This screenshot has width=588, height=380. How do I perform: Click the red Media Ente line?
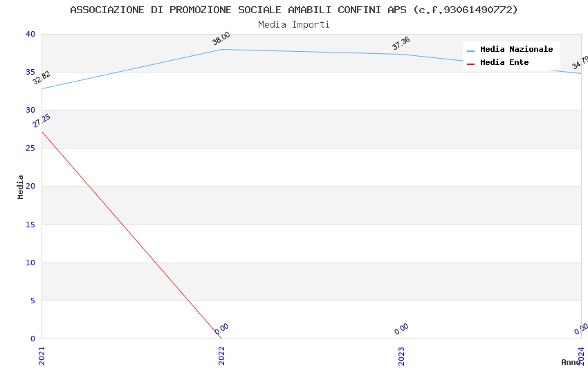131,235
